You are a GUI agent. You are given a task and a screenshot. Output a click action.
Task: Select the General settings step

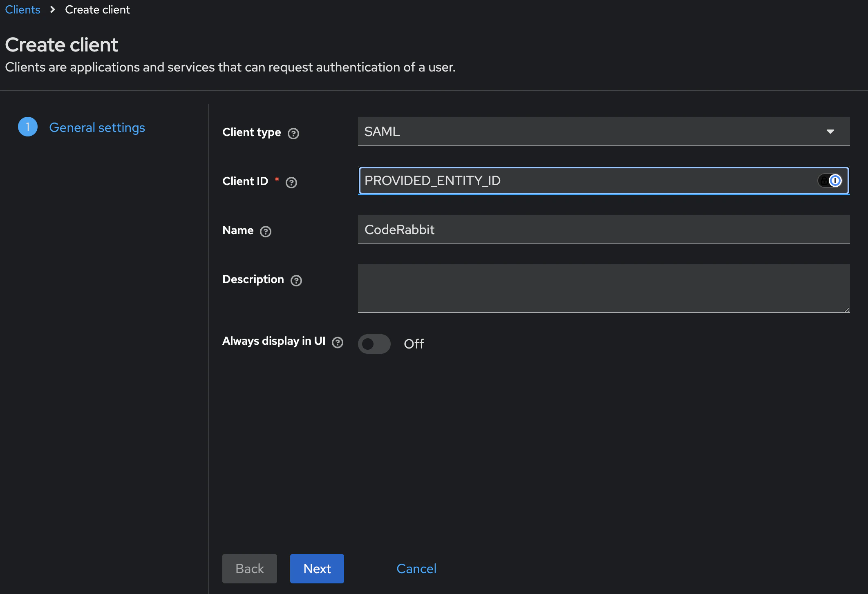(x=97, y=127)
